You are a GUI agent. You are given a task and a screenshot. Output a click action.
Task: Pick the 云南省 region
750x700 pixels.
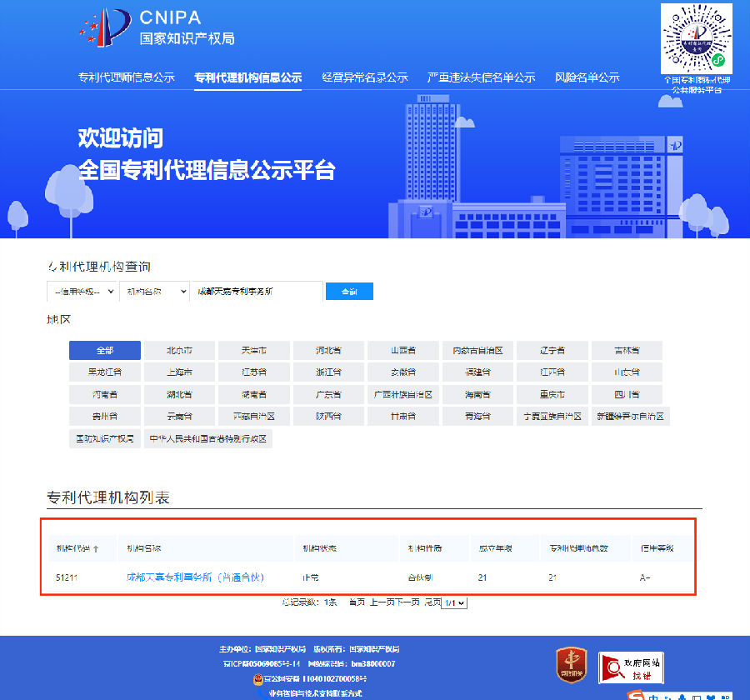[179, 417]
